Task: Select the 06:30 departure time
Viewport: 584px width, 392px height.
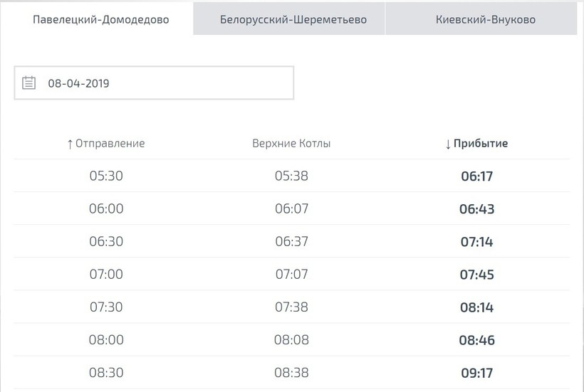Action: point(106,241)
